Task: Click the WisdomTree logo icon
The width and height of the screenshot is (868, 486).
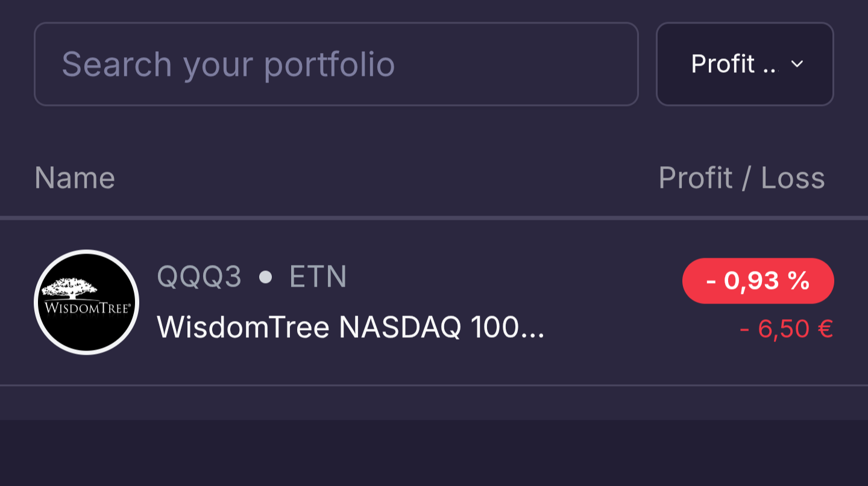Action: [86, 302]
